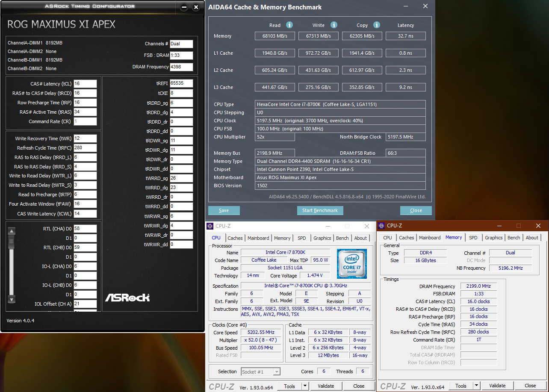Click the RAS# to CAS# Delay (tRCD) field

tap(85, 93)
